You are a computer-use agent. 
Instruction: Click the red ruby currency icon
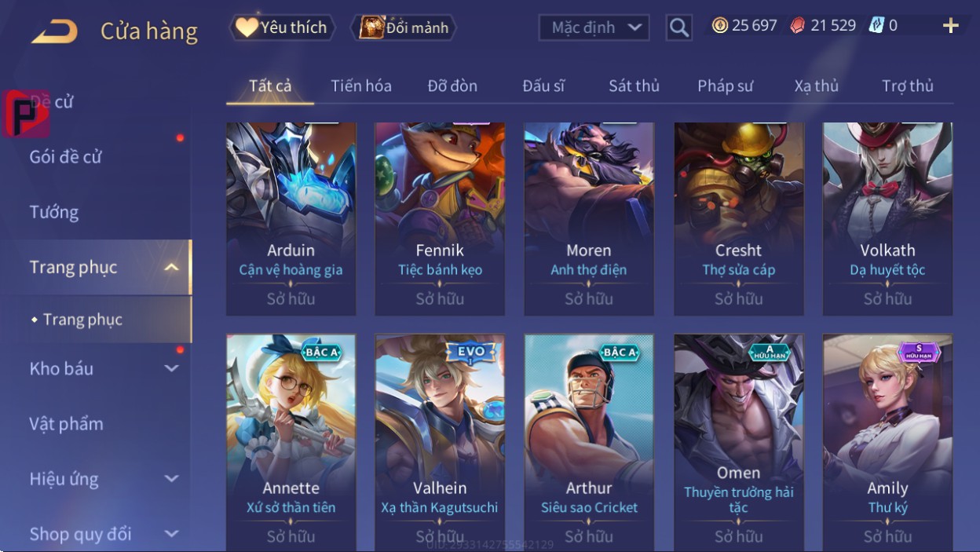(797, 25)
